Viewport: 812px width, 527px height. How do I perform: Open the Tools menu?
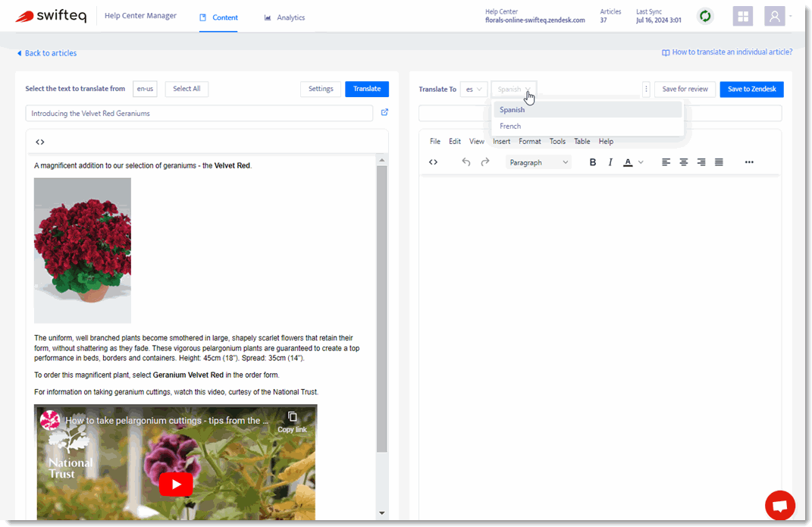tap(557, 141)
